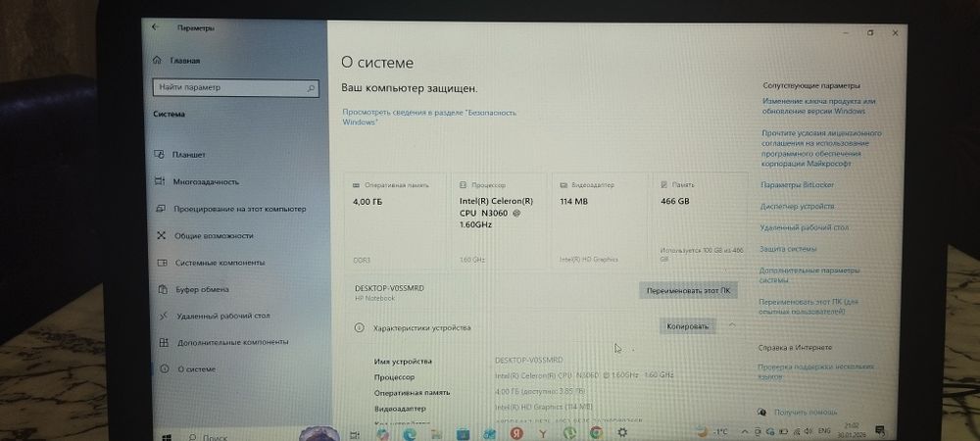Image resolution: width=980 pixels, height=441 pixels.
Task: Open the Windows Start menu
Action: 167,436
